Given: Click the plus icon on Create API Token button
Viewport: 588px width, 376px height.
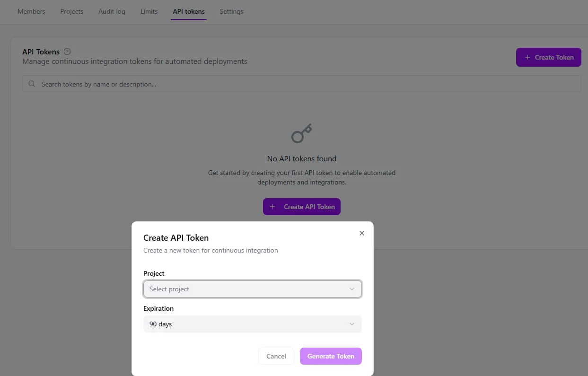Looking at the screenshot, I should tap(272, 207).
